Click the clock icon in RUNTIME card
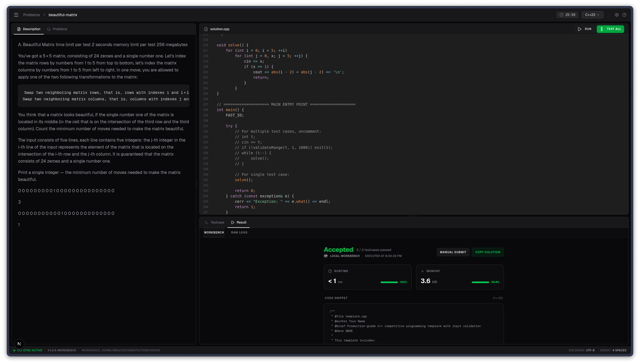Screen dimensions: 640x364 (330, 271)
